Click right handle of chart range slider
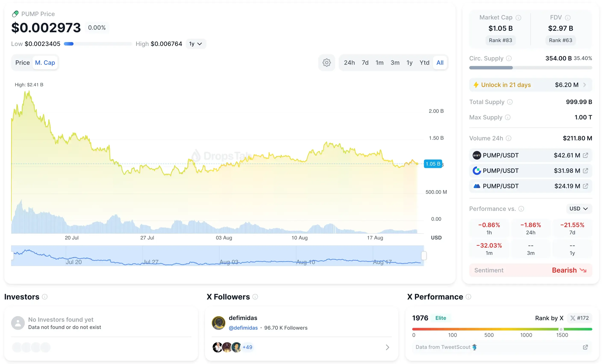This screenshot has width=603, height=364. [x=424, y=256]
